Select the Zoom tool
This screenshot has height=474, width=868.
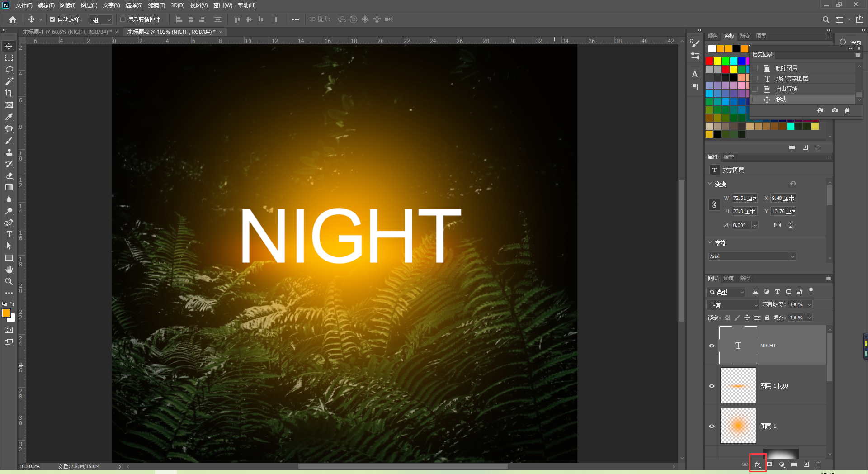(x=9, y=281)
